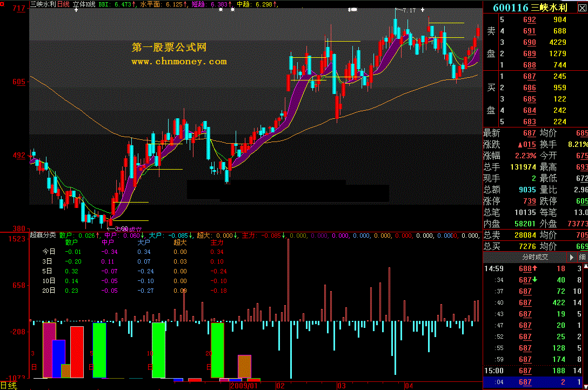The height and width of the screenshot is (390, 588).
Task: Click the 散户 column header in the table
Action: click(x=71, y=243)
